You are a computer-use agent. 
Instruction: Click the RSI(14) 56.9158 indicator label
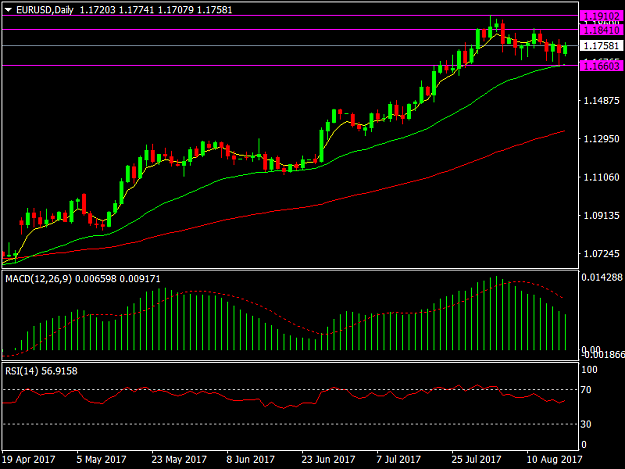click(x=41, y=371)
